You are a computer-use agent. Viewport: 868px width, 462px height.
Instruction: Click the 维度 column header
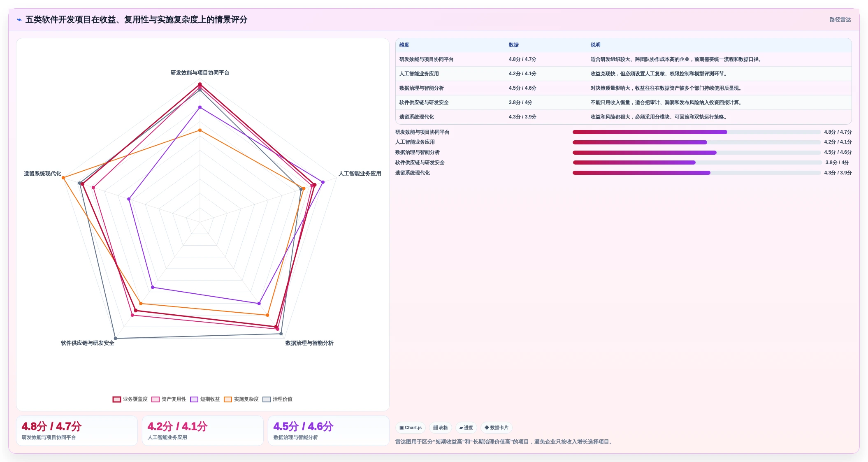(x=404, y=45)
